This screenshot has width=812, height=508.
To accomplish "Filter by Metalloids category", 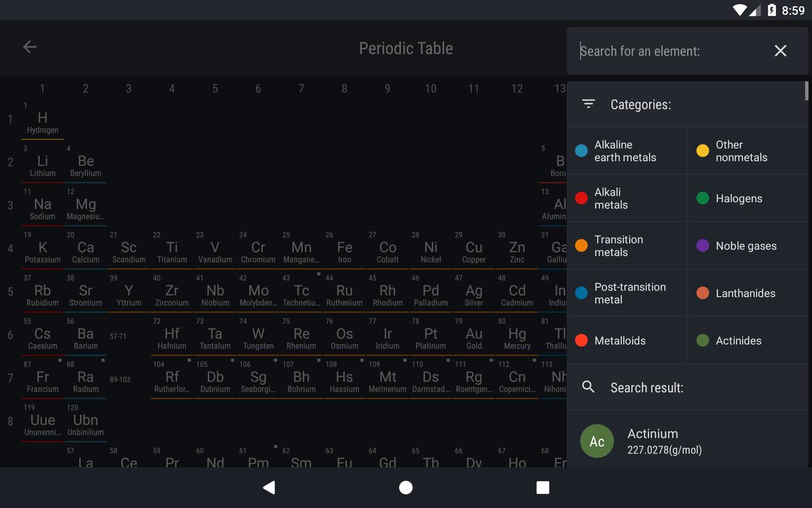I will click(627, 340).
